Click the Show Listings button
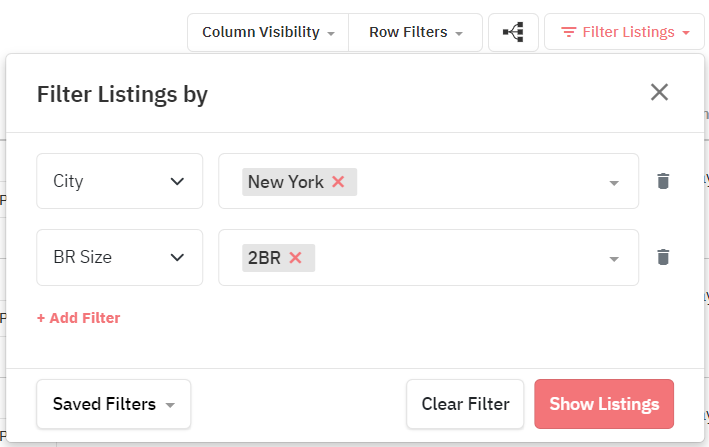Screen dimensions: 709x447 (604, 404)
